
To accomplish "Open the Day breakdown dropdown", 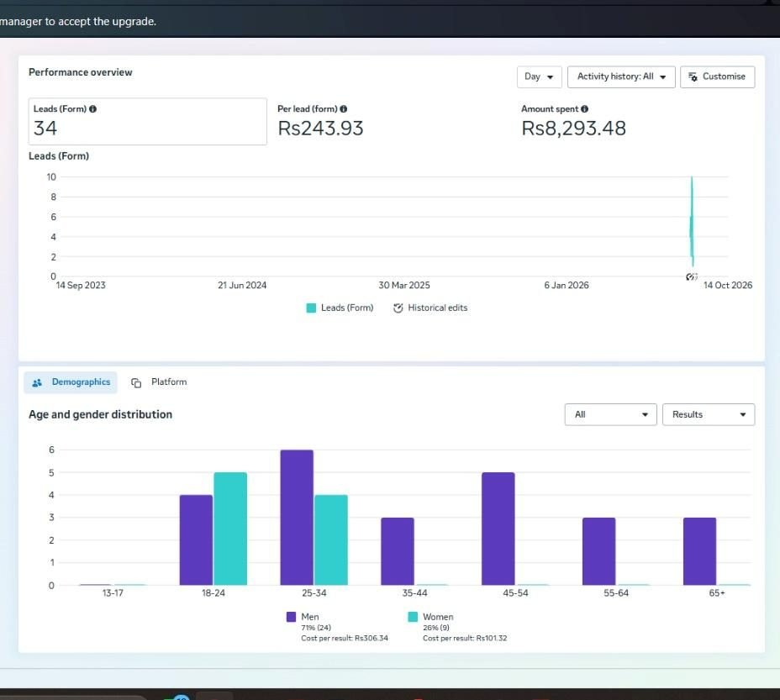I will [540, 76].
